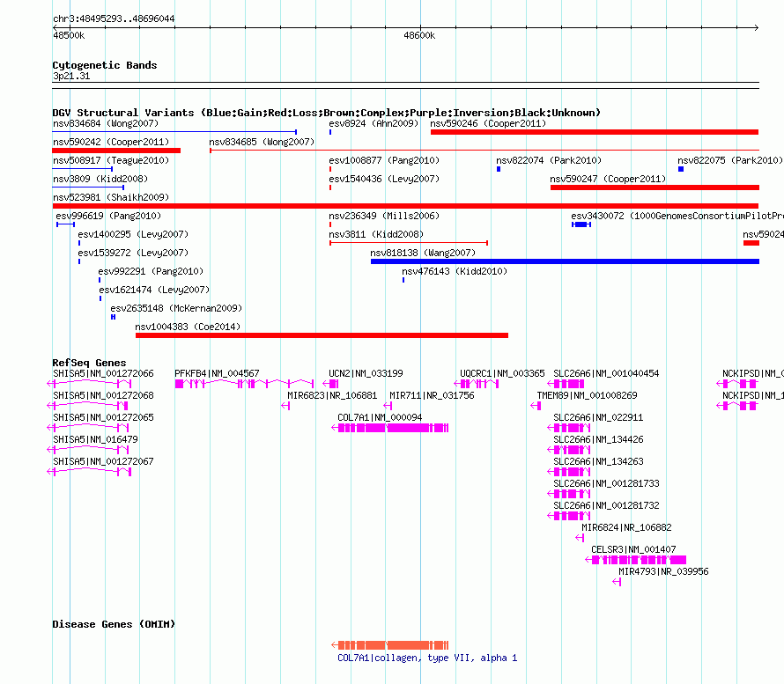Select the nsv3811 (Kidd2008) red span
Image resolution: width=784 pixels, height=684 pixels.
click(409, 243)
